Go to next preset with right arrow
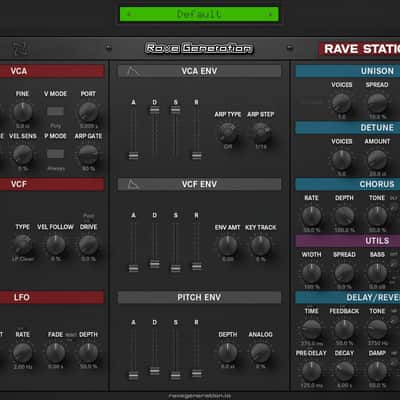 point(270,14)
